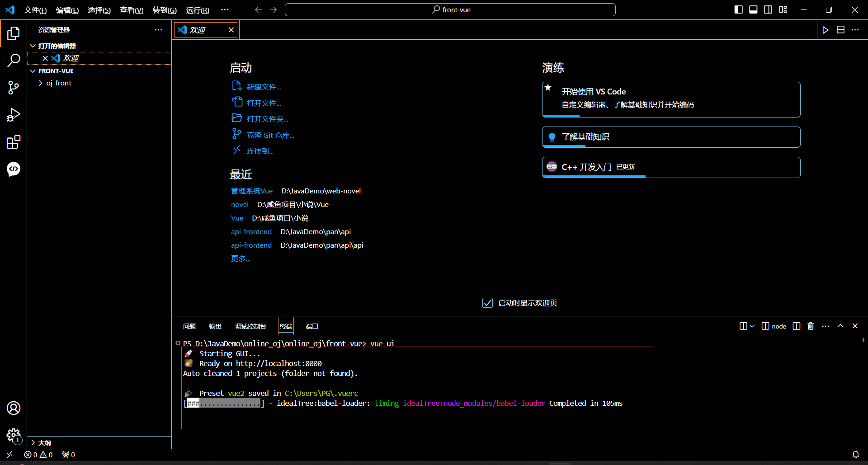This screenshot has height=465, width=868.
Task: Open the 选择(S) menu
Action: (x=99, y=10)
